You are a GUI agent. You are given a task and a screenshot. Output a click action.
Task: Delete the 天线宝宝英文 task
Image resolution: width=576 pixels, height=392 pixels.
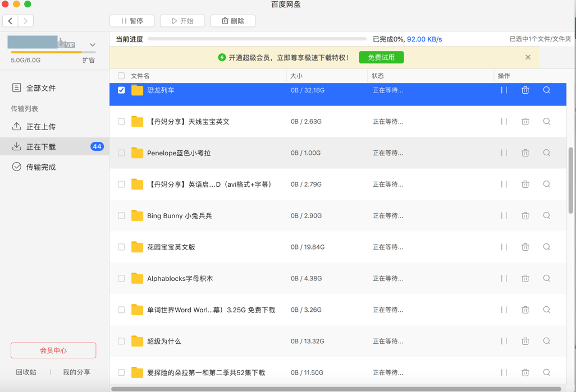pos(525,122)
